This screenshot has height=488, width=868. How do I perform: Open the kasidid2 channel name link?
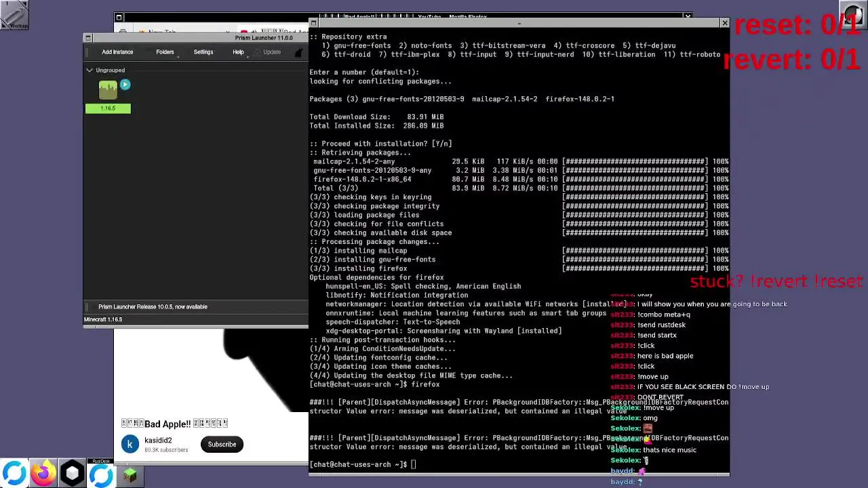tap(158, 441)
